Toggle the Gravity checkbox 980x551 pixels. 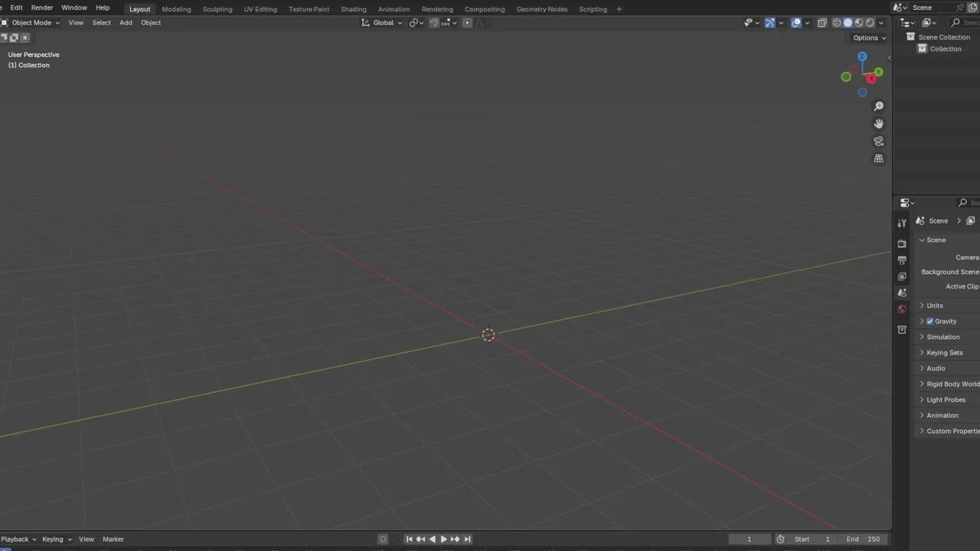tap(929, 321)
